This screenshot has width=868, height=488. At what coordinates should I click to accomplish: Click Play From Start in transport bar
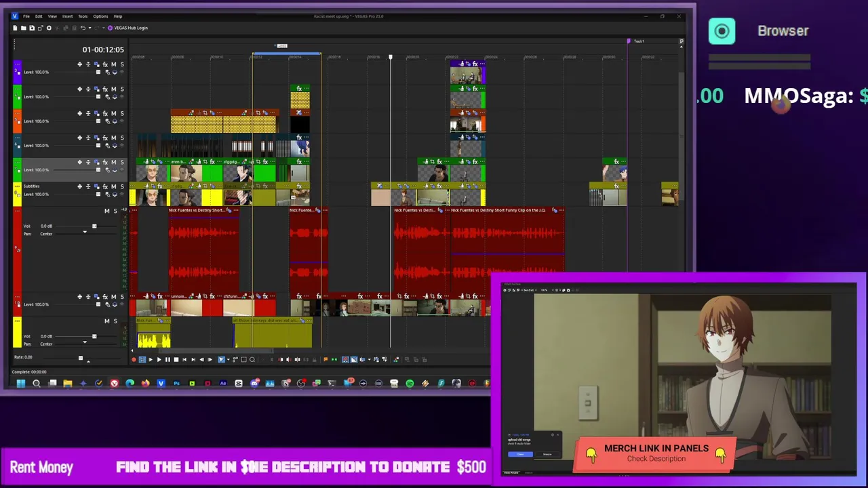tap(151, 359)
